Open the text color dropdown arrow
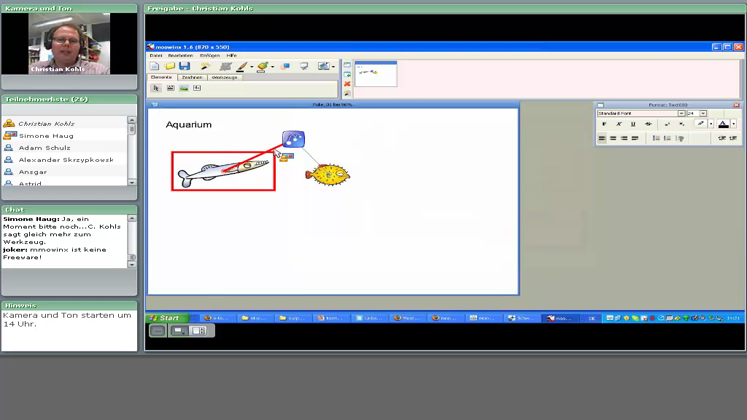This screenshot has width=747, height=420. tap(734, 124)
